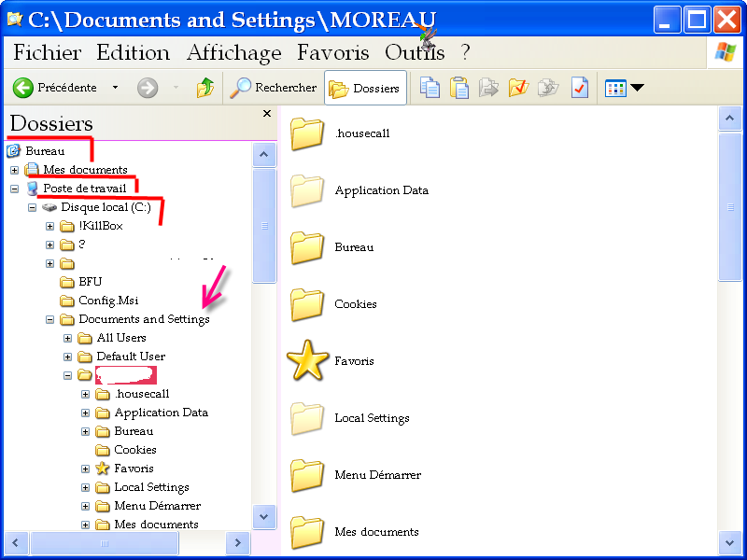747x560 pixels.
Task: Open Rechercher search in toolbar
Action: tap(275, 88)
